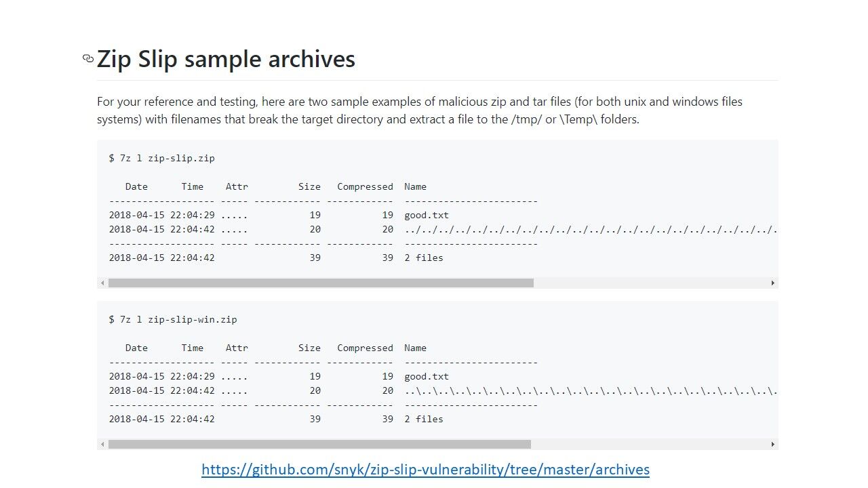
Task: Click the anchor link icon beside Zip Slip heading
Action: [x=88, y=59]
